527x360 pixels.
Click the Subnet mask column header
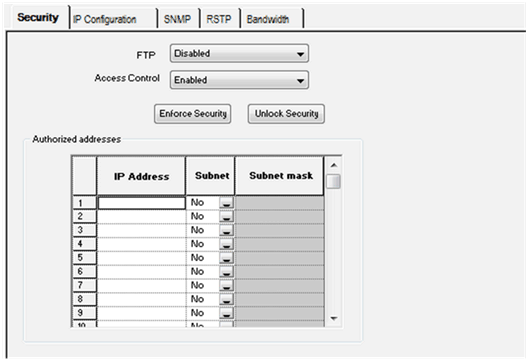[x=280, y=175]
